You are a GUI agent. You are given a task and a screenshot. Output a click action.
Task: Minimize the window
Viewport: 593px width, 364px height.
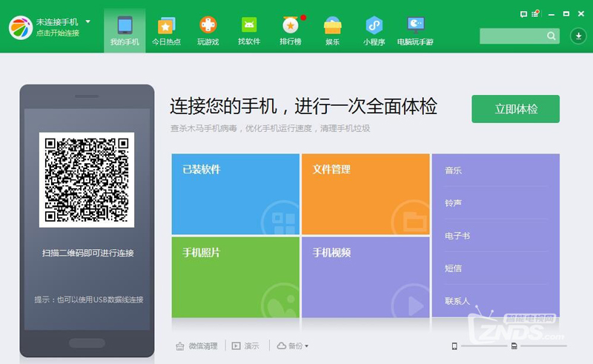coord(551,14)
